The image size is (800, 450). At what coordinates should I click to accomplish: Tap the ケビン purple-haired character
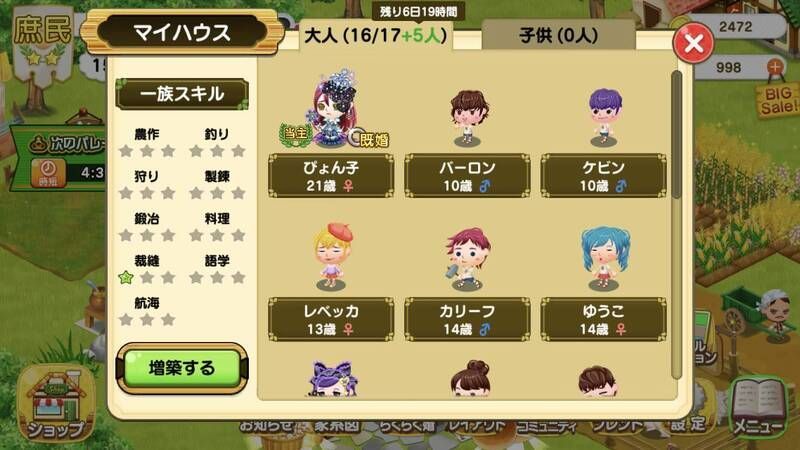tap(604, 117)
